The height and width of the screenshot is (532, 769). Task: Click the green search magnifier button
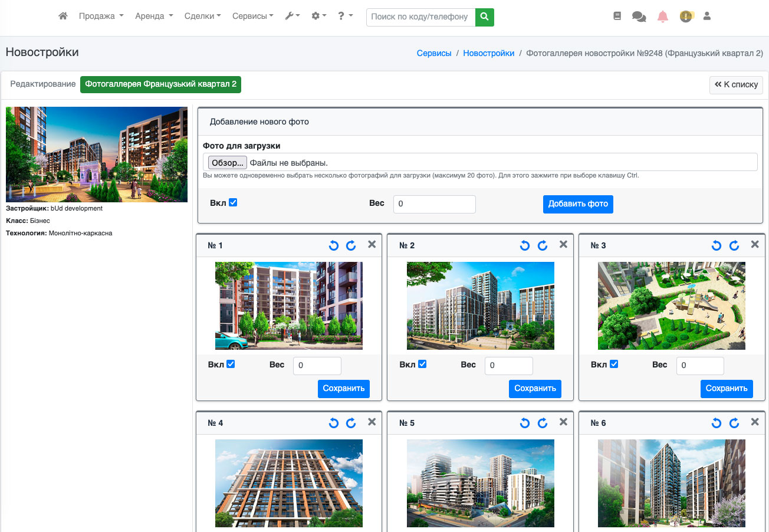pyautogui.click(x=484, y=17)
